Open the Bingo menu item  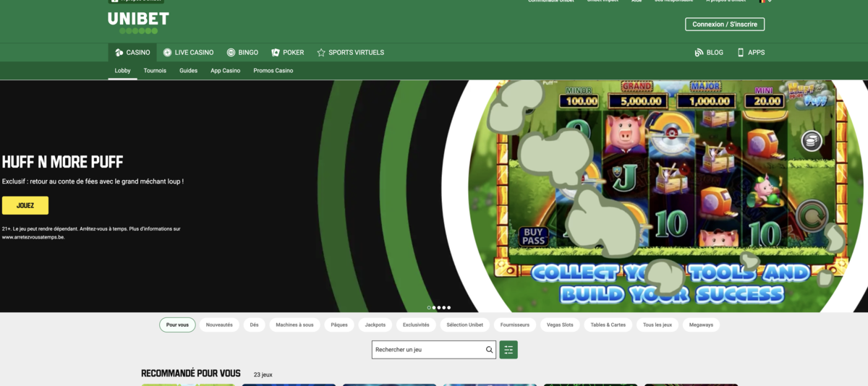[242, 53]
